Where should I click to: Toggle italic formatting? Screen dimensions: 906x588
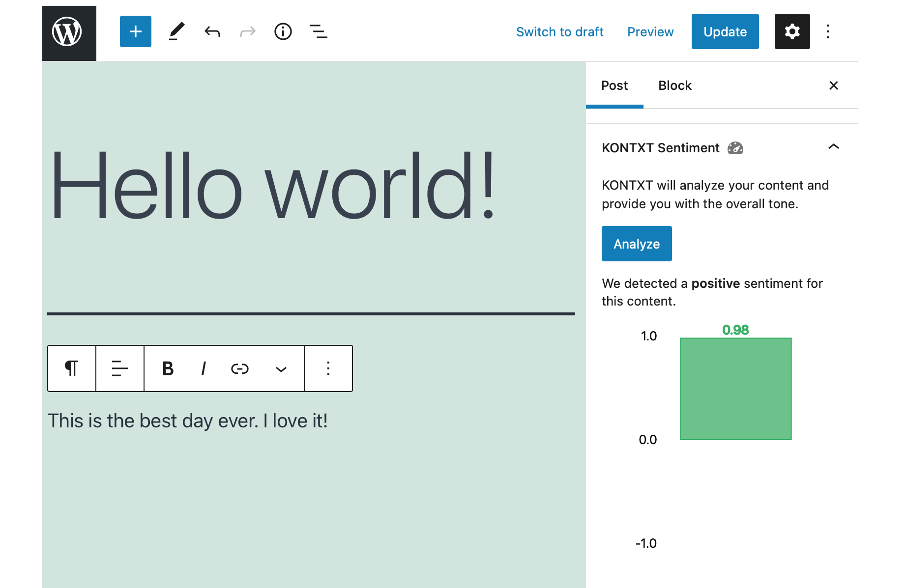click(x=203, y=368)
